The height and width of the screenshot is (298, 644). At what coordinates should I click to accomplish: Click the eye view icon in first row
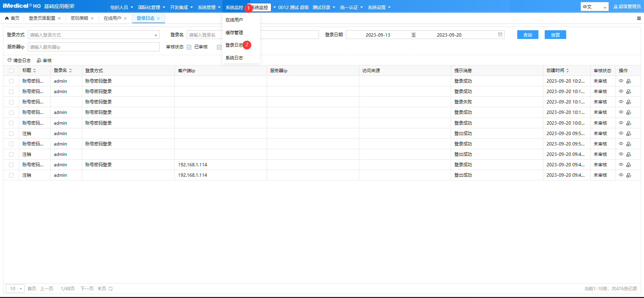[621, 81]
